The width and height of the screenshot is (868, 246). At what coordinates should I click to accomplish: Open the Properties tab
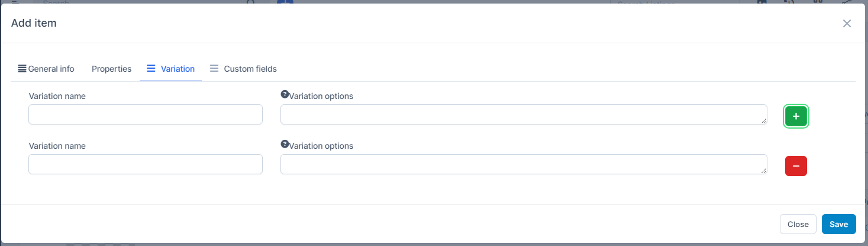coord(111,69)
